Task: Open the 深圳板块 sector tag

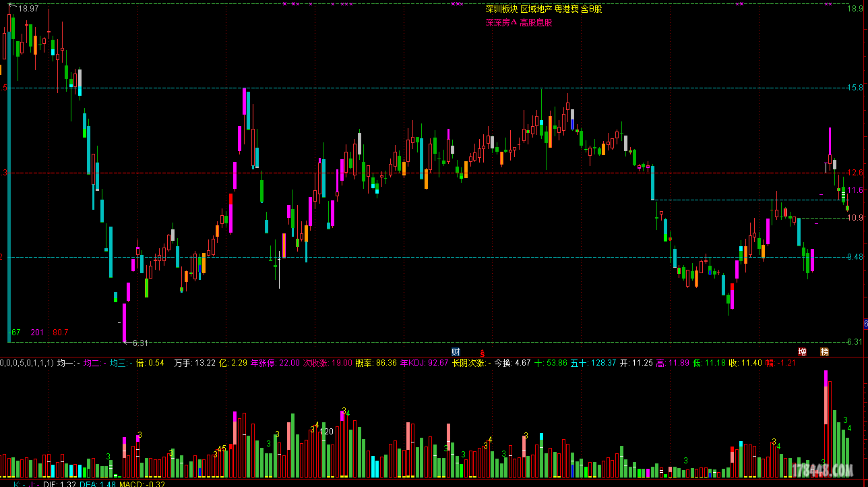Action: [501, 9]
